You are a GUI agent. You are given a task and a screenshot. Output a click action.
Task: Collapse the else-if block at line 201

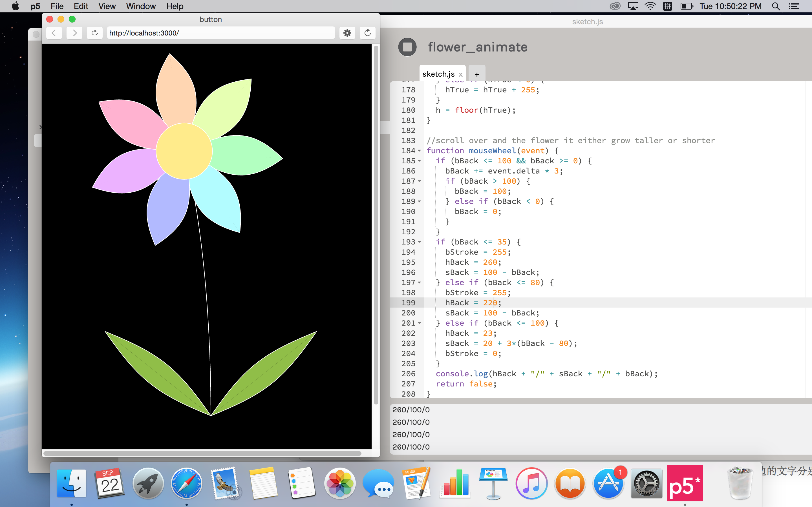point(419,323)
